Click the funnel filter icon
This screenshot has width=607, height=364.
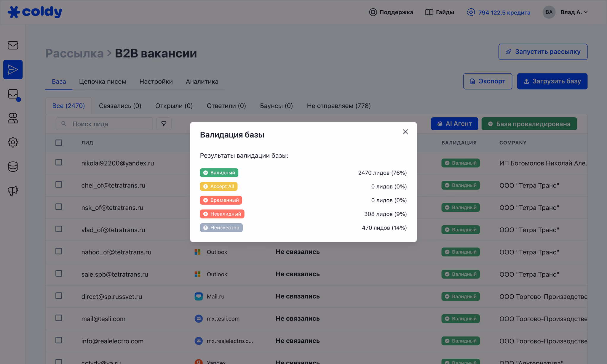click(x=164, y=124)
